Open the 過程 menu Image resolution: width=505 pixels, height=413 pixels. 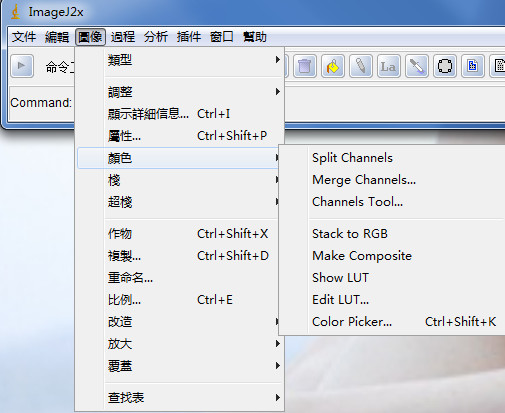click(x=123, y=37)
